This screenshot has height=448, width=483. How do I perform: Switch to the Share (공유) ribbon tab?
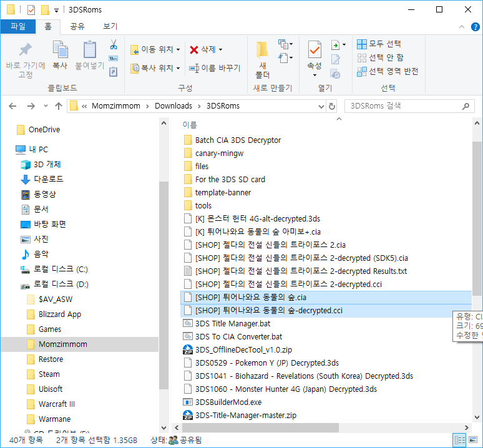[x=77, y=26]
